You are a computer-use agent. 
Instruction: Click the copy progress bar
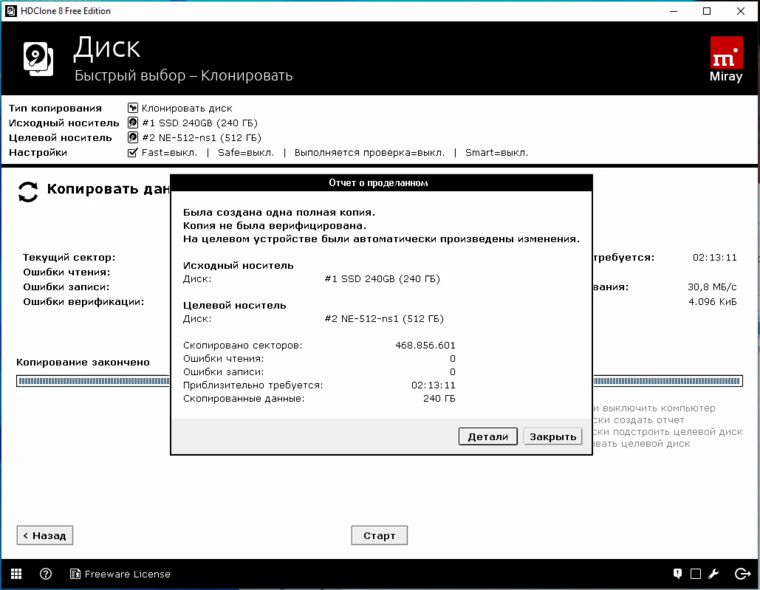[x=380, y=381]
